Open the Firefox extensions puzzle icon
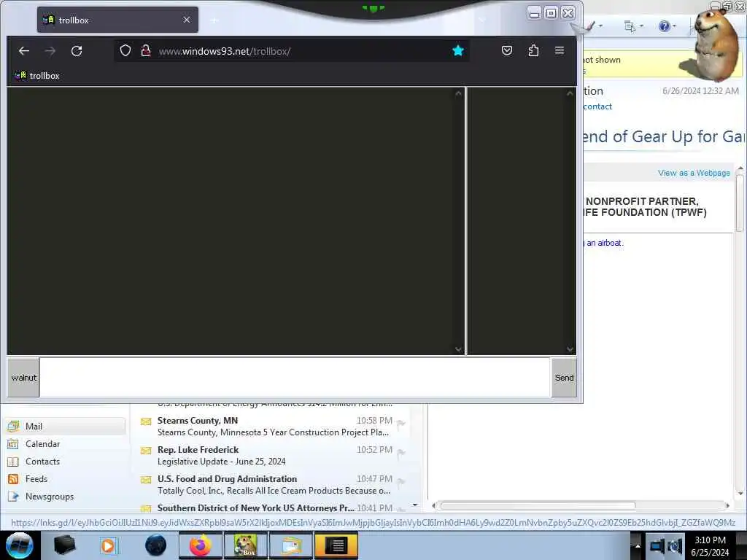 tap(533, 50)
